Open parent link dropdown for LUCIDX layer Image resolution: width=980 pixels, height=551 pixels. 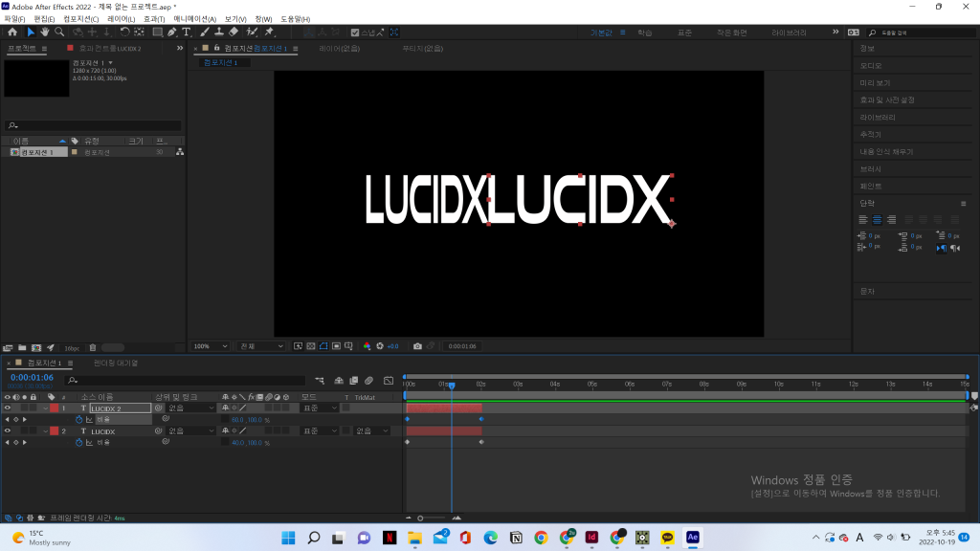coord(191,431)
